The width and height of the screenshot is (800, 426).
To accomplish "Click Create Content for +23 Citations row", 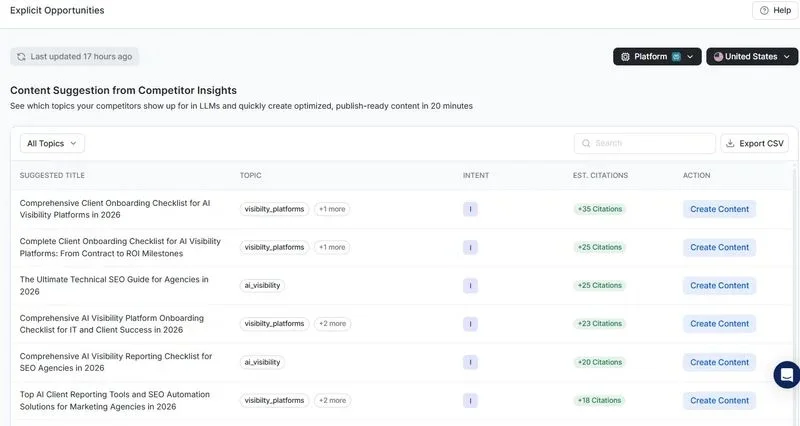I will [x=719, y=324].
